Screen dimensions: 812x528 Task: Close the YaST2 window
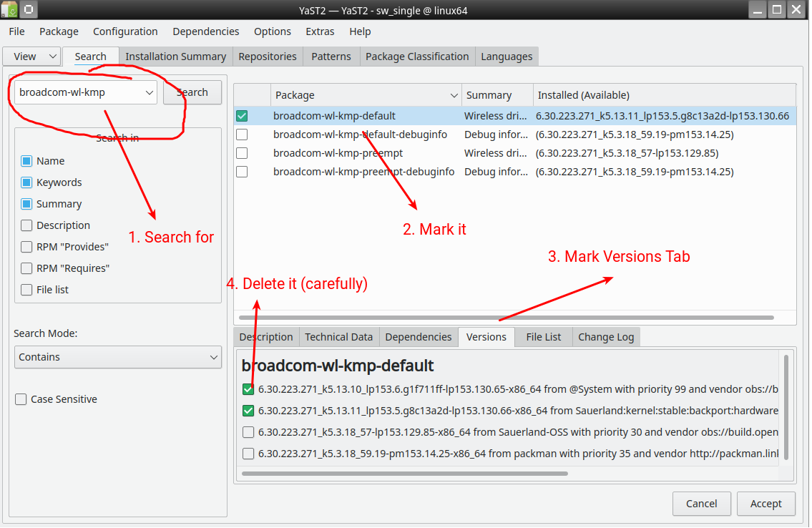796,10
